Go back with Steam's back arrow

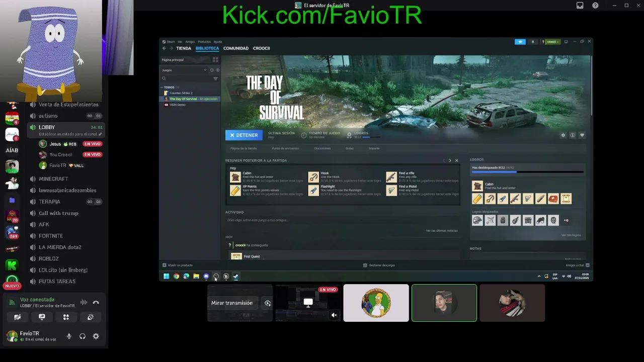click(164, 48)
